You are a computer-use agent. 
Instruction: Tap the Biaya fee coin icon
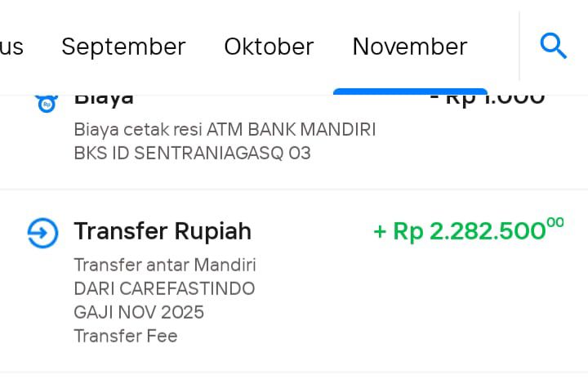[x=45, y=103]
